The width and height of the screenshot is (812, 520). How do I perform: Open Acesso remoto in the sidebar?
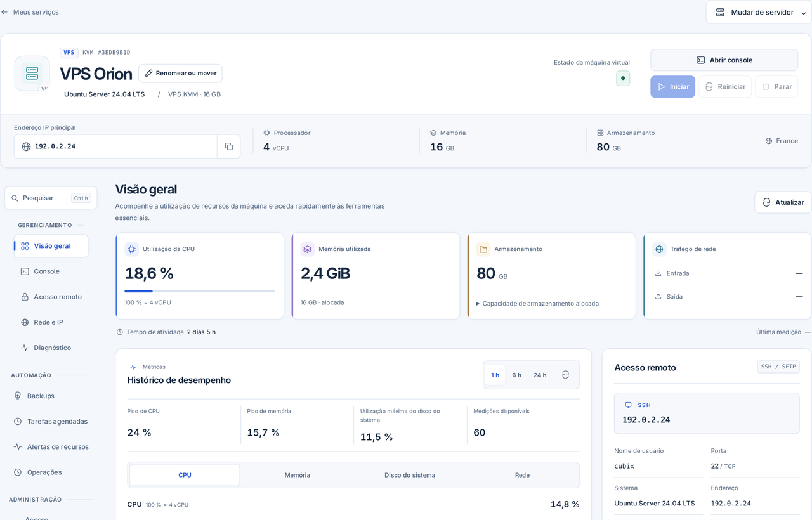pos(51,297)
